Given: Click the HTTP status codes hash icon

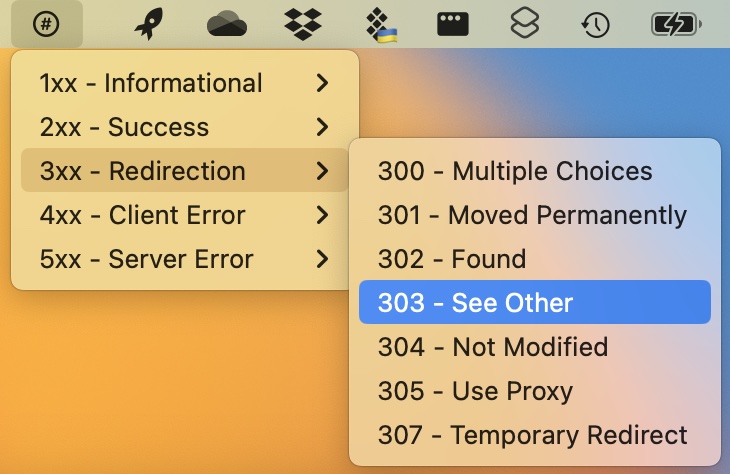Looking at the screenshot, I should (x=46, y=24).
